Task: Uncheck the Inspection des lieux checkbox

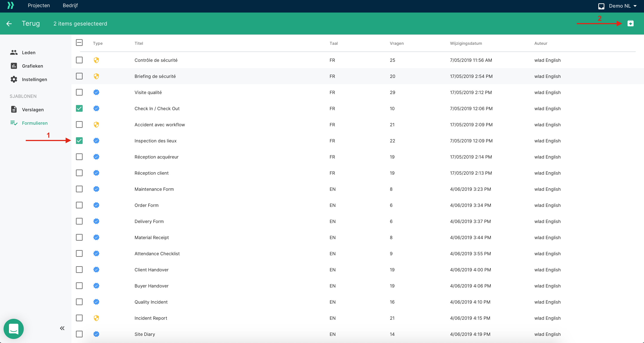Action: point(79,141)
